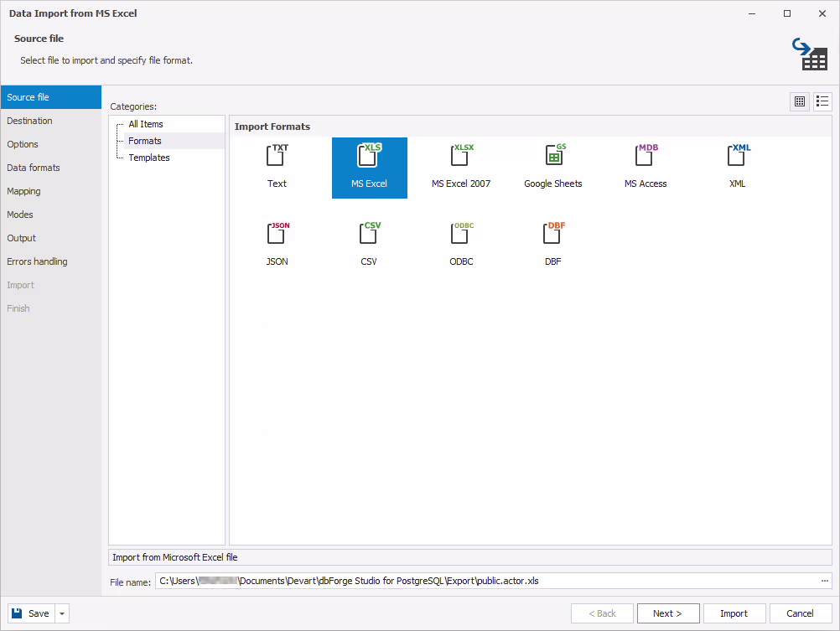Open the Save button dropdown arrow
The image size is (840, 631).
[62, 613]
